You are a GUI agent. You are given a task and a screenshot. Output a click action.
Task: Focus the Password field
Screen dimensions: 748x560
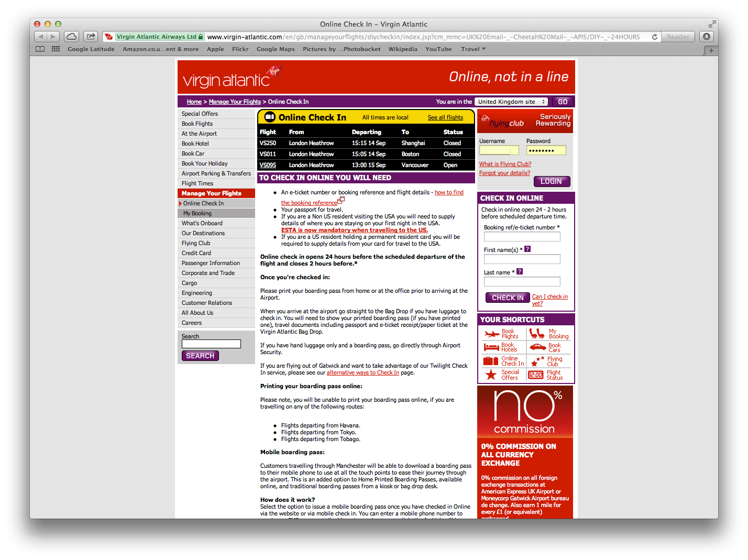(546, 150)
